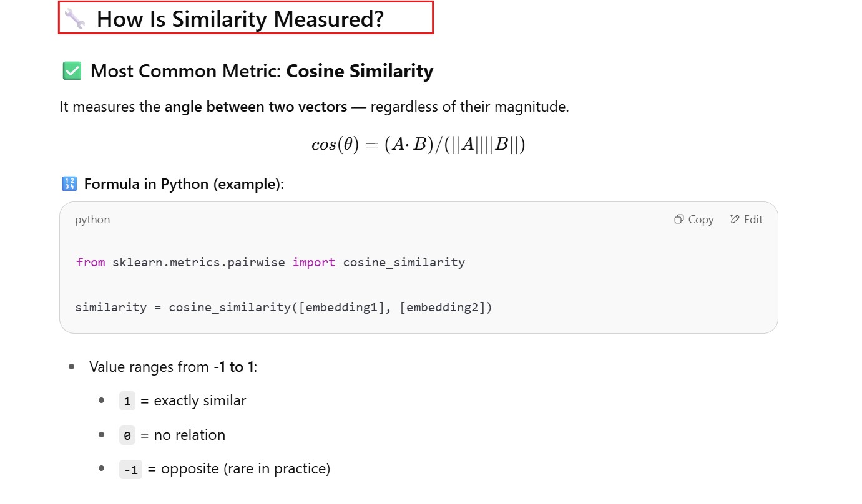
Task: Click the wrench icon beside the heading
Action: point(75,19)
